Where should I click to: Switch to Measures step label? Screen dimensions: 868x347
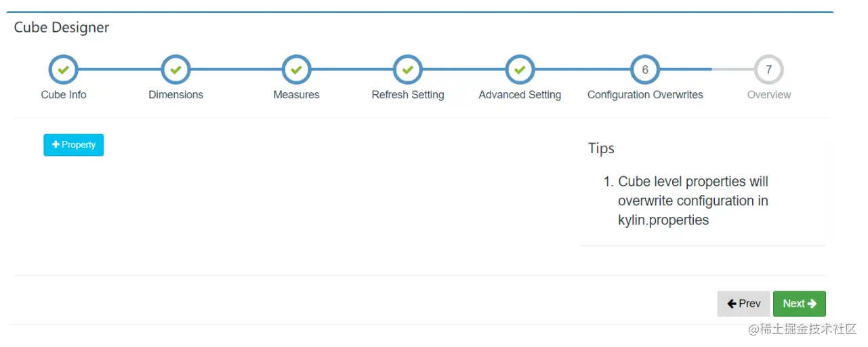pyautogui.click(x=296, y=95)
